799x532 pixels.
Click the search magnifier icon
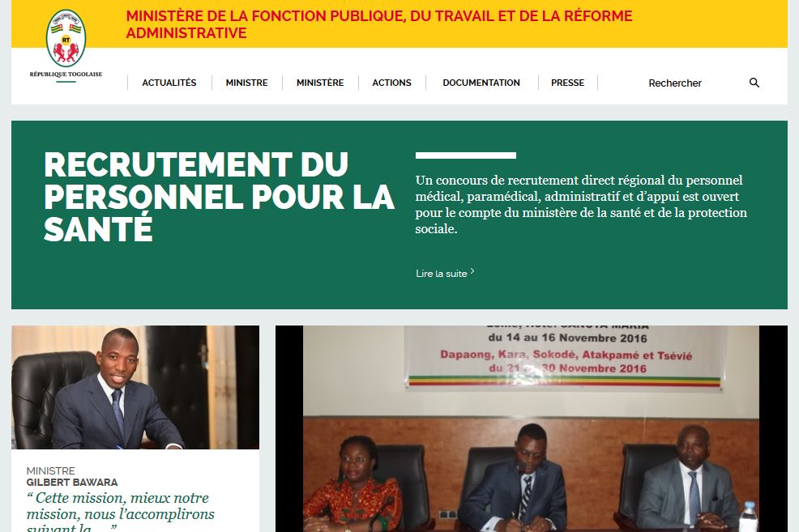coord(754,83)
